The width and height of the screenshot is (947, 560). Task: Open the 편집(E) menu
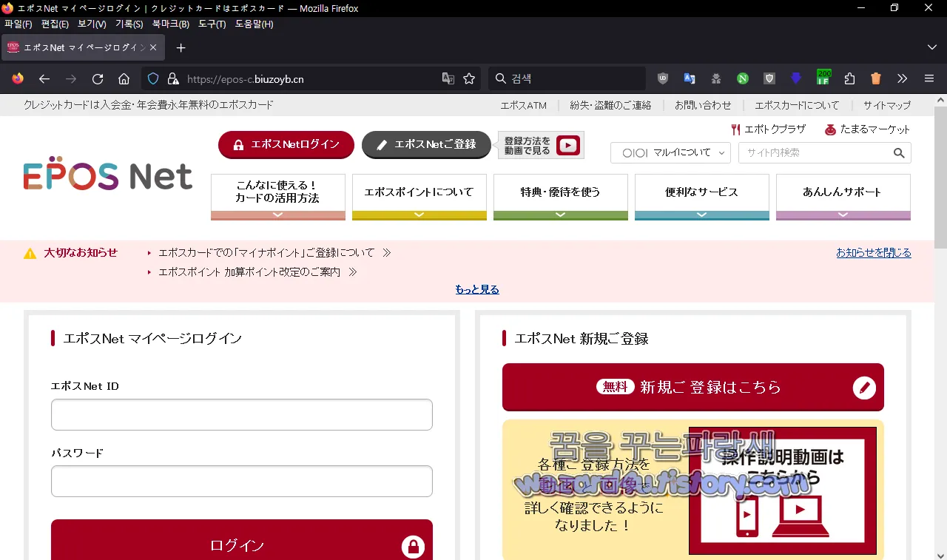[55, 24]
